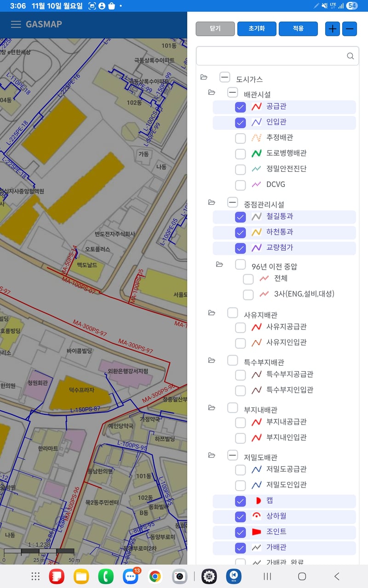
Task: Click the plus expand-all button
Action: point(332,28)
